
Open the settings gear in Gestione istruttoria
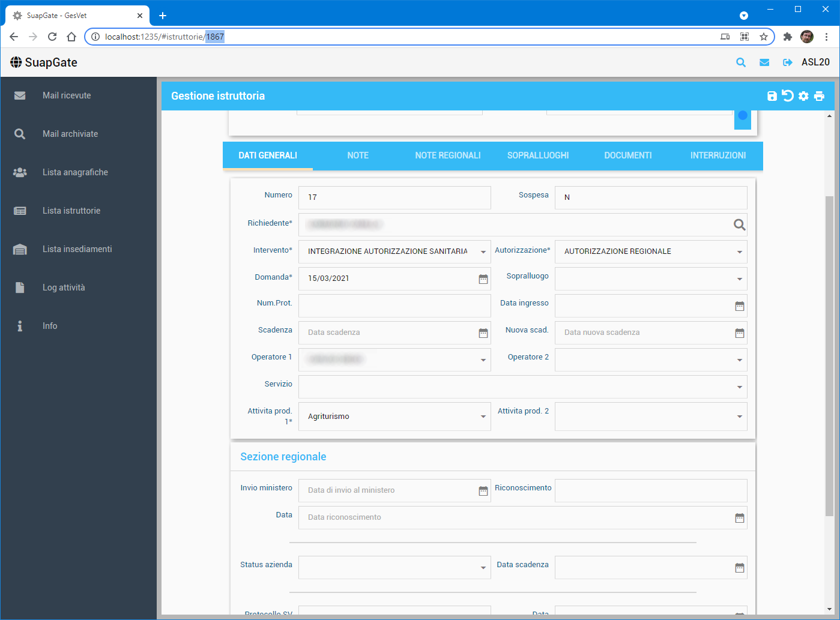(x=803, y=96)
